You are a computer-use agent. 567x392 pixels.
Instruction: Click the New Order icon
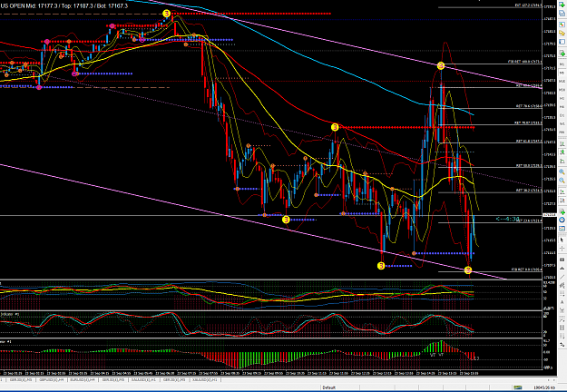(x=562, y=54)
